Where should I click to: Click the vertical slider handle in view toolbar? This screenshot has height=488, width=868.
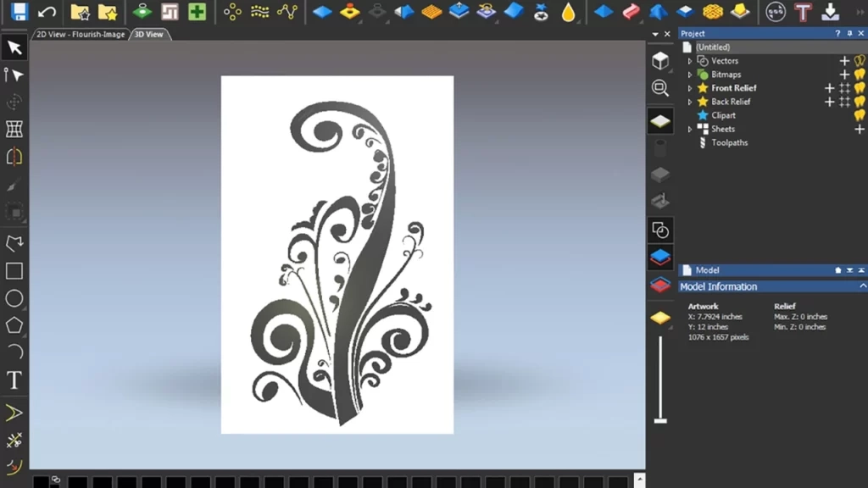click(x=660, y=420)
